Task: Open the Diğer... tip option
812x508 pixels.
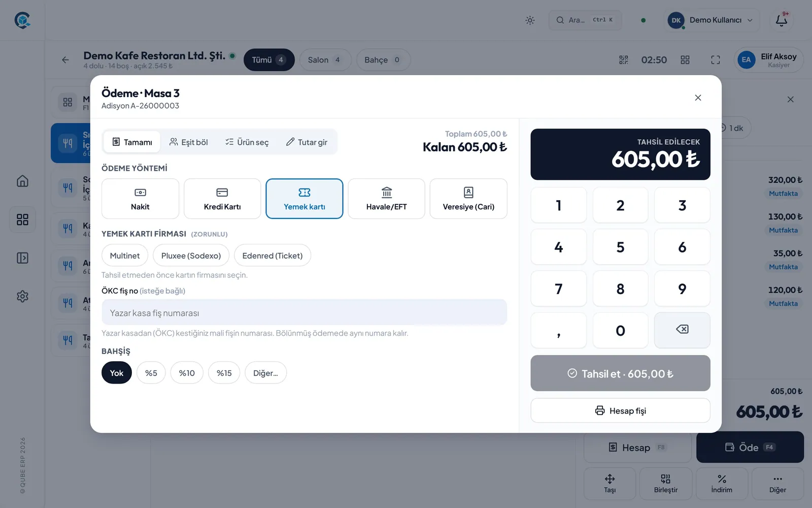Action: [x=265, y=373]
